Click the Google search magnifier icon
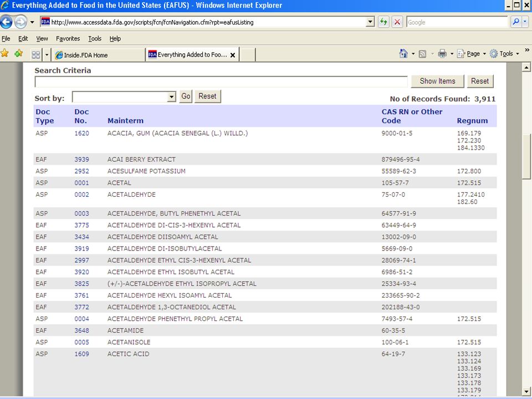Viewport: 532px width, 399px height. click(x=516, y=22)
